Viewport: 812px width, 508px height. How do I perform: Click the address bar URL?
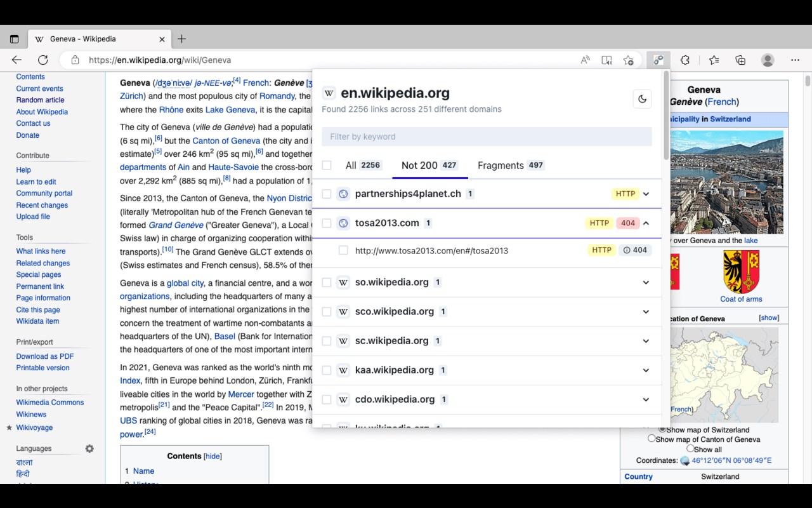tap(160, 60)
